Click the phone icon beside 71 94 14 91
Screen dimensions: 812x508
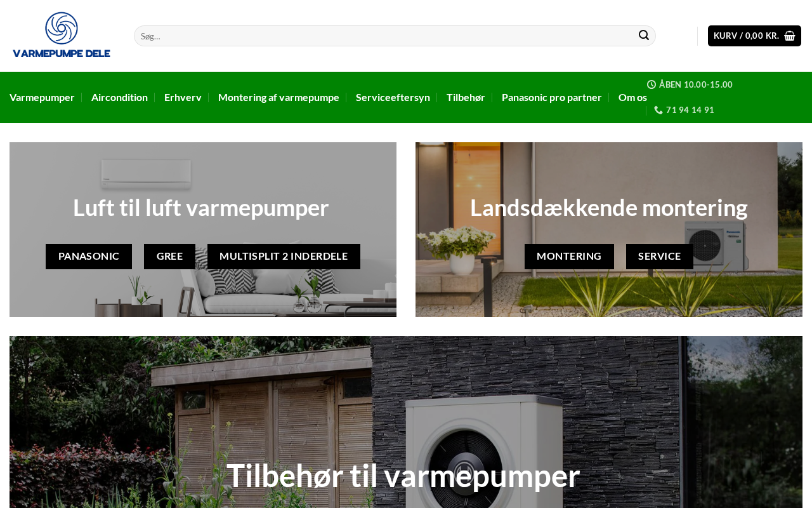[658, 110]
